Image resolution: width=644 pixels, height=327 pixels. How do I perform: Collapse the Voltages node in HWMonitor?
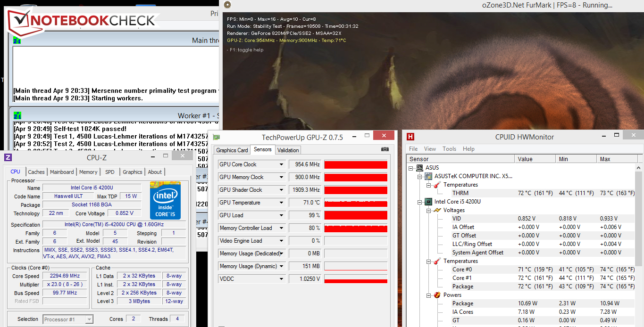[x=429, y=210]
